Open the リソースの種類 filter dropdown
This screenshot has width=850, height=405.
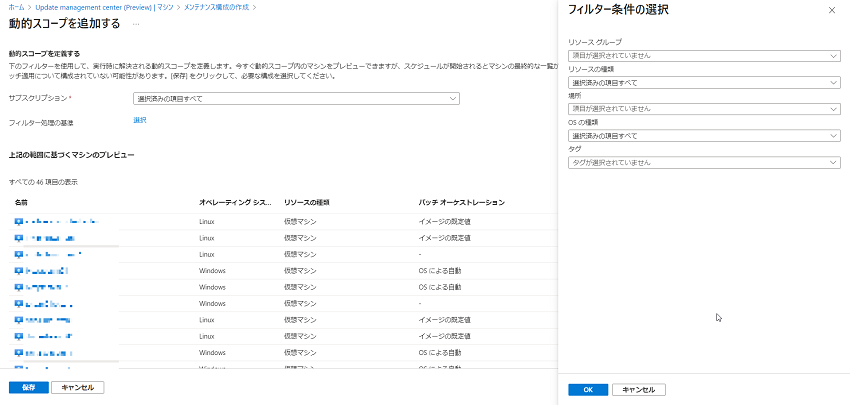click(703, 82)
